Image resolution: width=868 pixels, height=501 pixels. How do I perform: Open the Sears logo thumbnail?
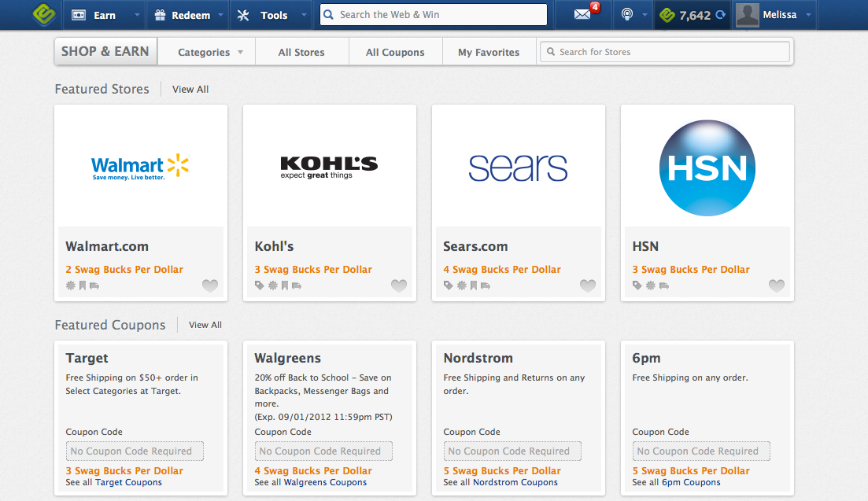click(x=518, y=167)
